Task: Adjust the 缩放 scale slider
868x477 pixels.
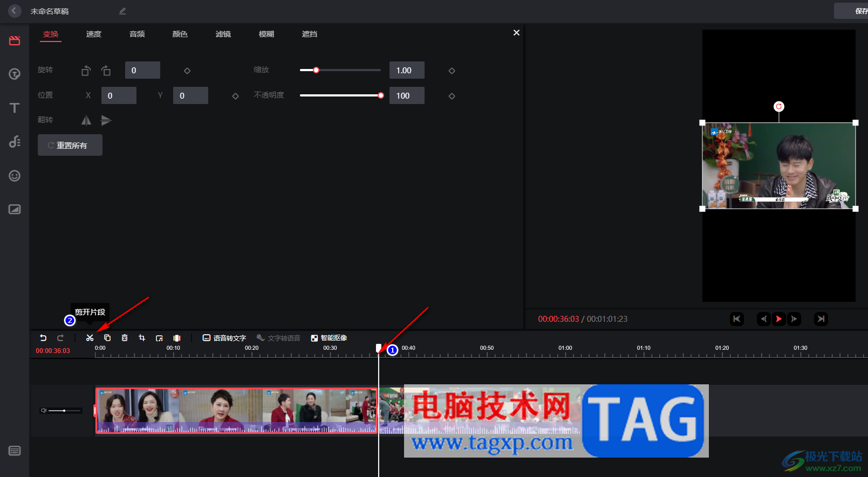Action: click(x=340, y=70)
